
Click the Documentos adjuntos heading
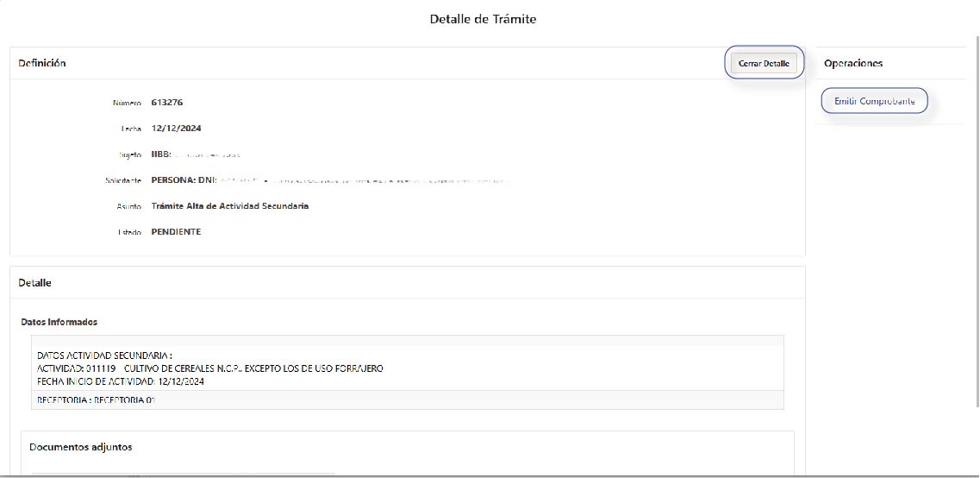coord(80,447)
